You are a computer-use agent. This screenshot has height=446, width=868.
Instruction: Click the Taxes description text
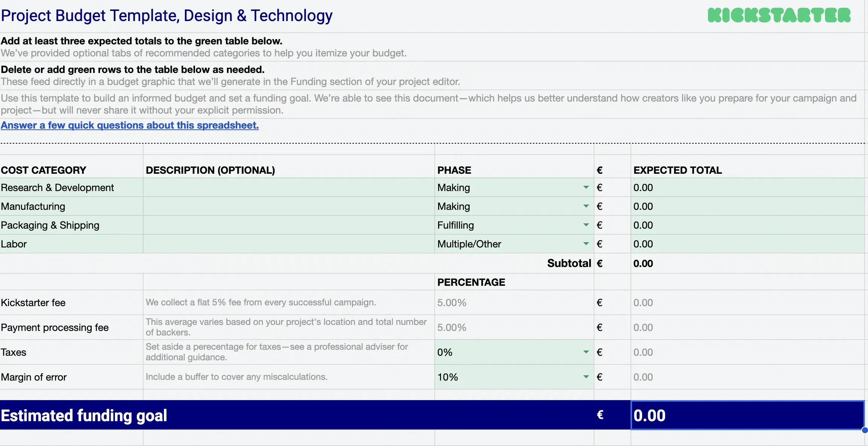tap(277, 352)
